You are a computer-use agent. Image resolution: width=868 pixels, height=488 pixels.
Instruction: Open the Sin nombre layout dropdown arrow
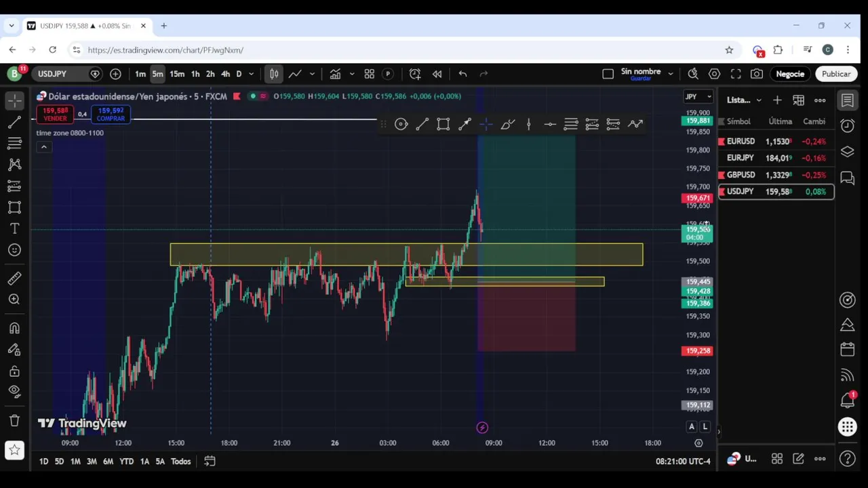pos(670,74)
